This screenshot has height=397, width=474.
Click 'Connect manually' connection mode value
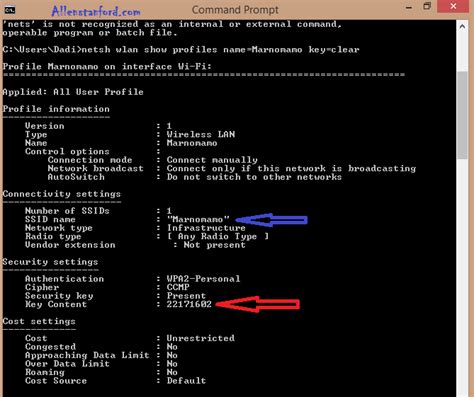212,160
